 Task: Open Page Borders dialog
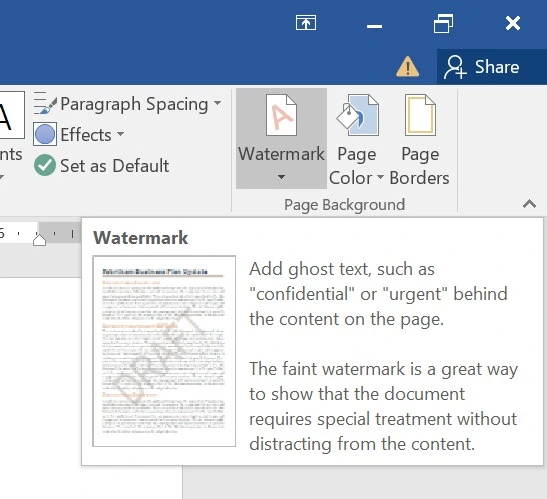pyautogui.click(x=420, y=140)
